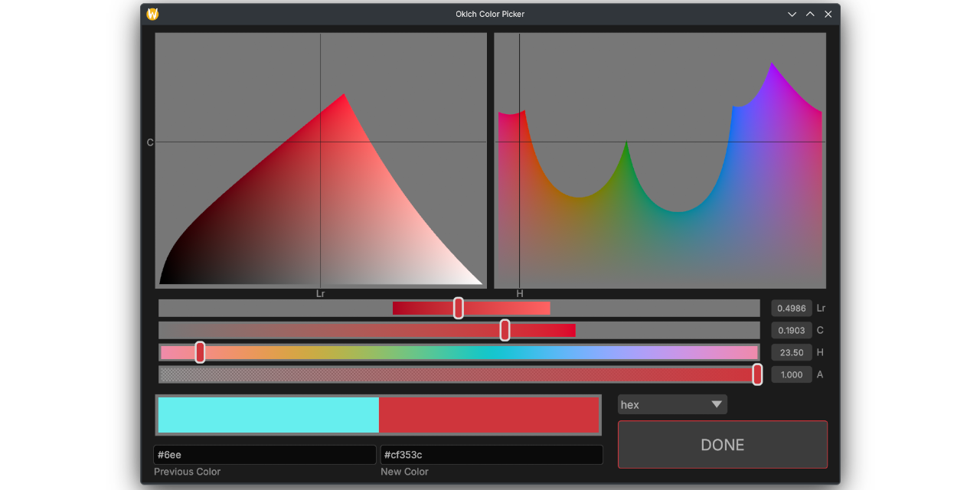Click the Oklch Color Picker app icon in titlebar
The width and height of the screenshot is (980, 490).
(x=152, y=13)
